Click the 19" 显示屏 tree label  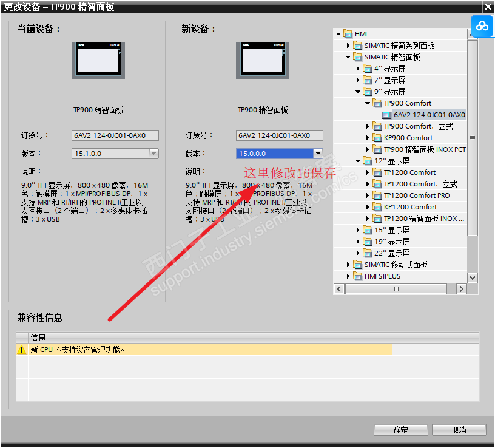point(392,242)
